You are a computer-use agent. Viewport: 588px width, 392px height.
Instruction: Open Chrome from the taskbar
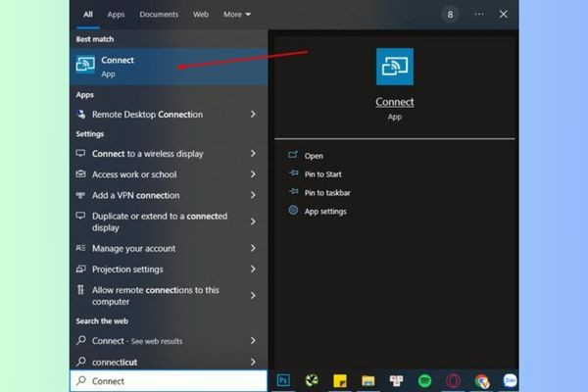(481, 381)
